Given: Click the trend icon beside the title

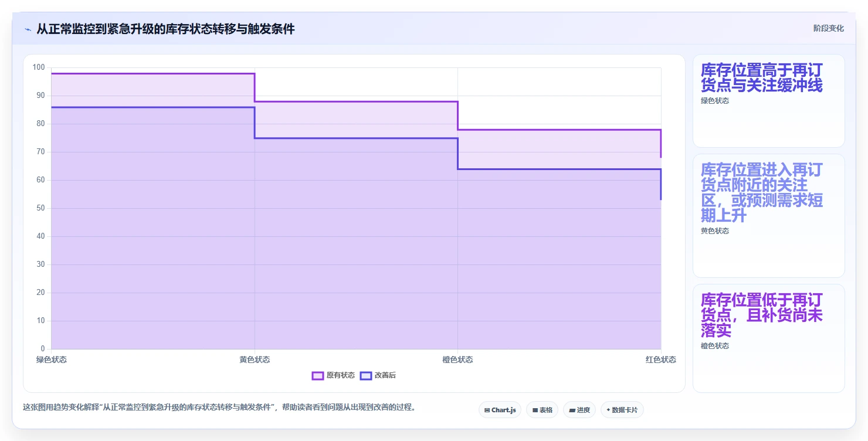Looking at the screenshot, I should coord(28,29).
